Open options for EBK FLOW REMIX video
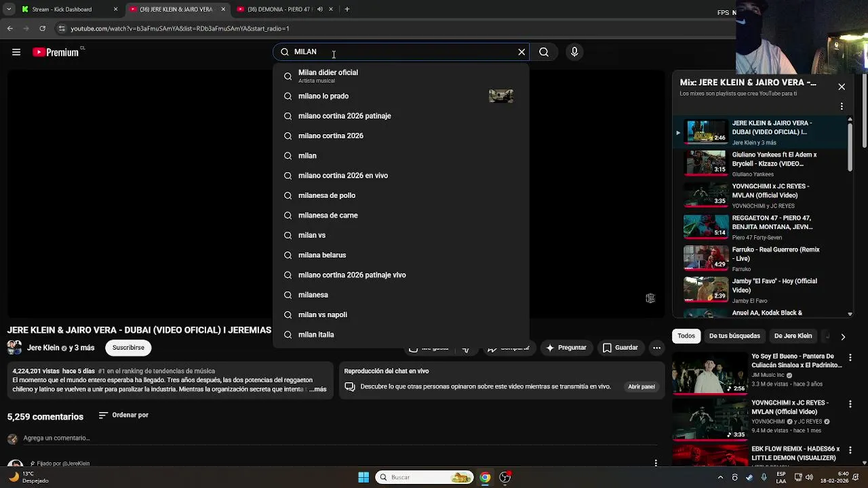 [x=850, y=450]
